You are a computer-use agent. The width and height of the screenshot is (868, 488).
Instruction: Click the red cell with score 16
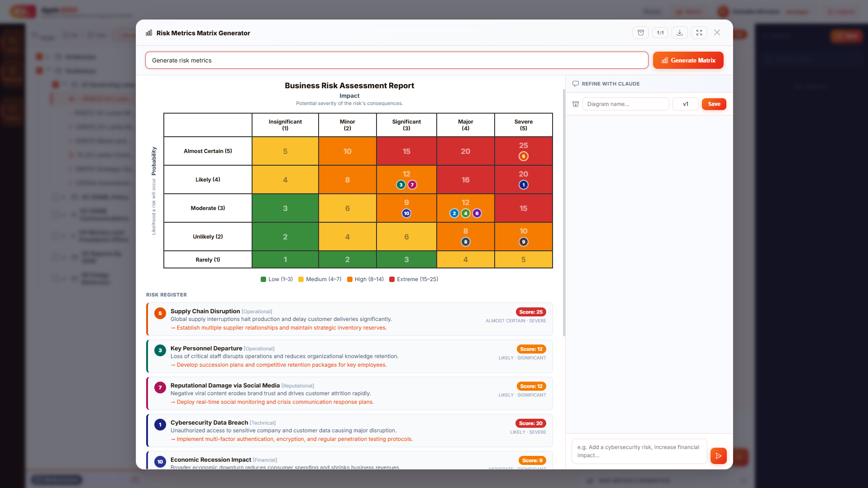click(465, 180)
